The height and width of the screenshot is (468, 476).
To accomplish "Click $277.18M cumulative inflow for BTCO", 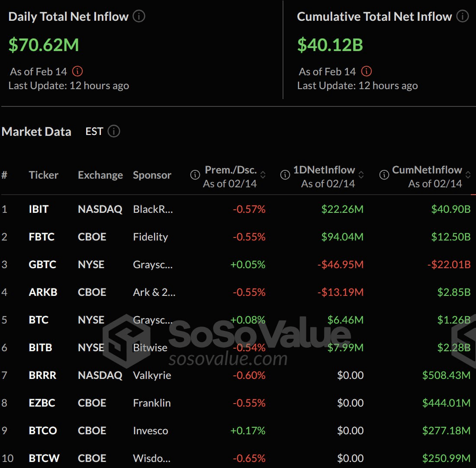I will pos(446,430).
